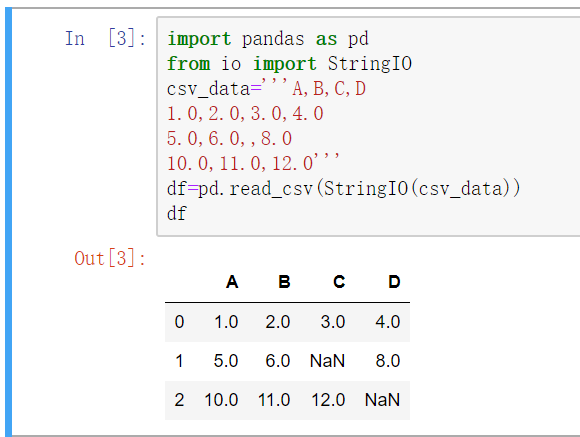Viewport: 580px width, 437px height.
Task: Click cell value 3.0 in column C
Action: 333,322
